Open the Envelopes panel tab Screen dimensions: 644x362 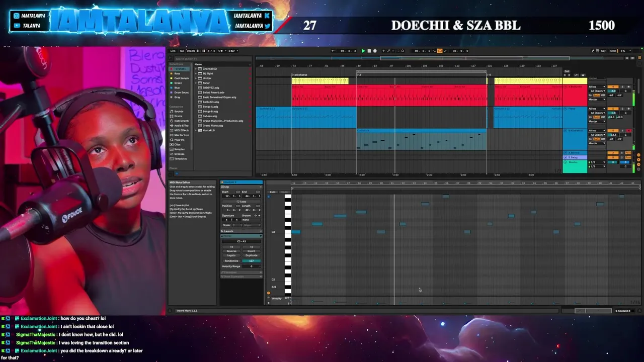[x=242, y=273]
